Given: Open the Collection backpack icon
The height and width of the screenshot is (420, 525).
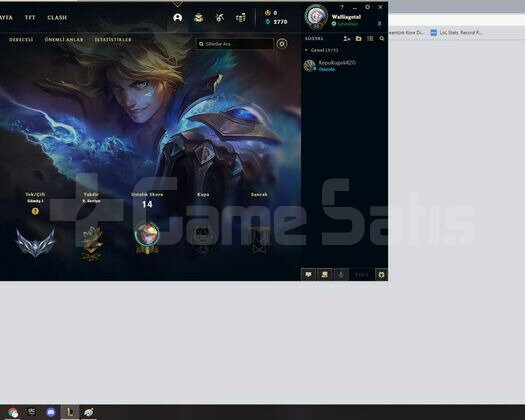Looking at the screenshot, I should [x=199, y=17].
